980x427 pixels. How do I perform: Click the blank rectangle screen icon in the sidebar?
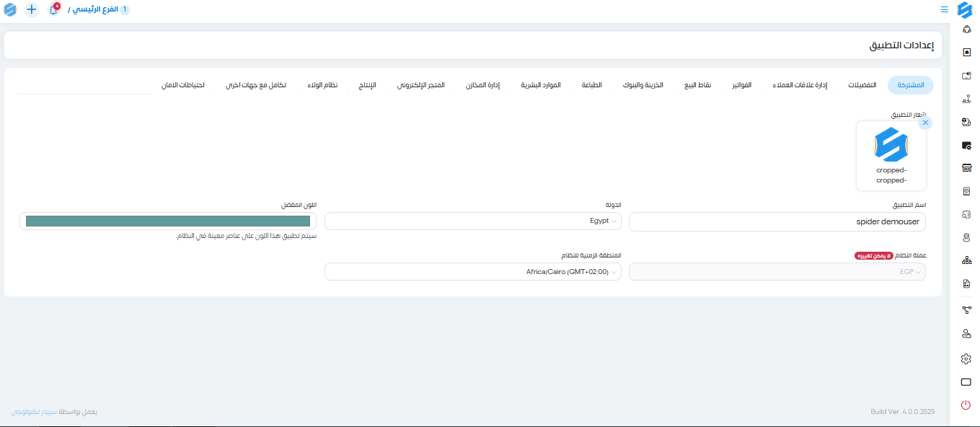pyautogui.click(x=966, y=382)
